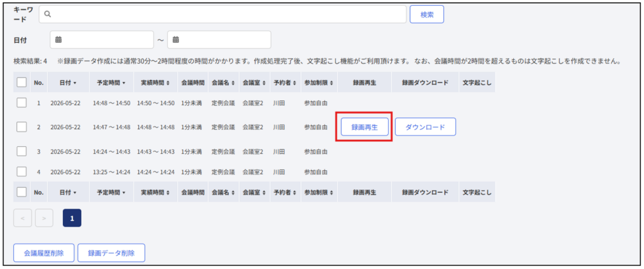Screen dimensions: 644x269
Task: Click the 会議履歴削除 button
Action: 44,253
